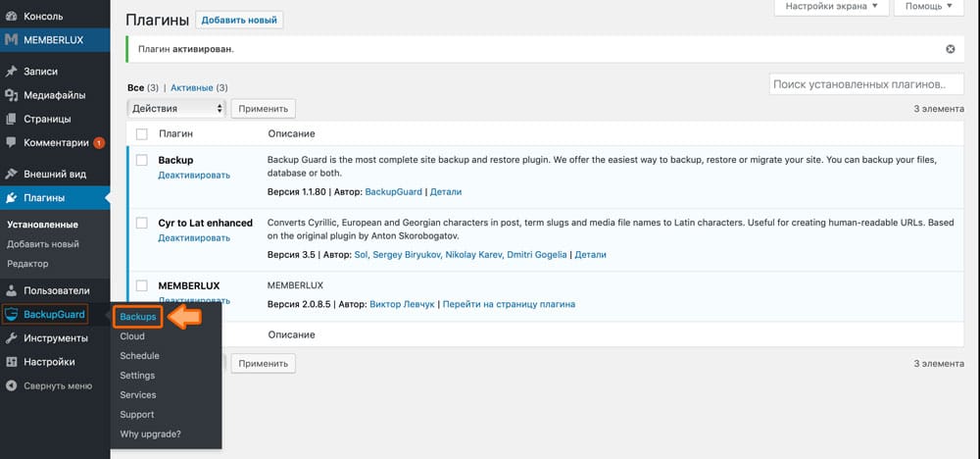
Task: Dismiss the plugin activated notice
Action: (950, 49)
